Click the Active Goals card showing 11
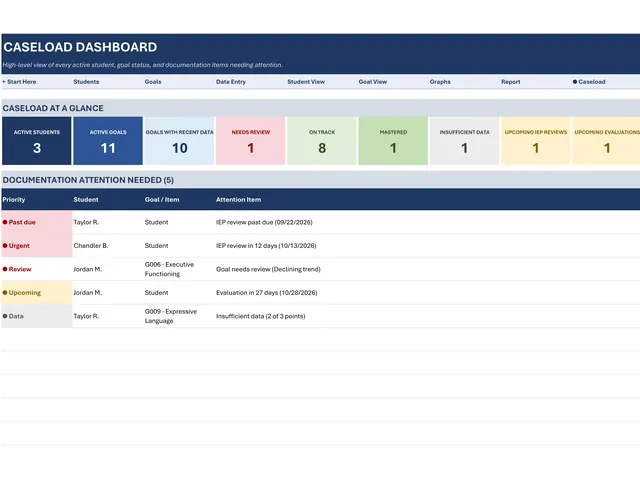 tap(108, 141)
